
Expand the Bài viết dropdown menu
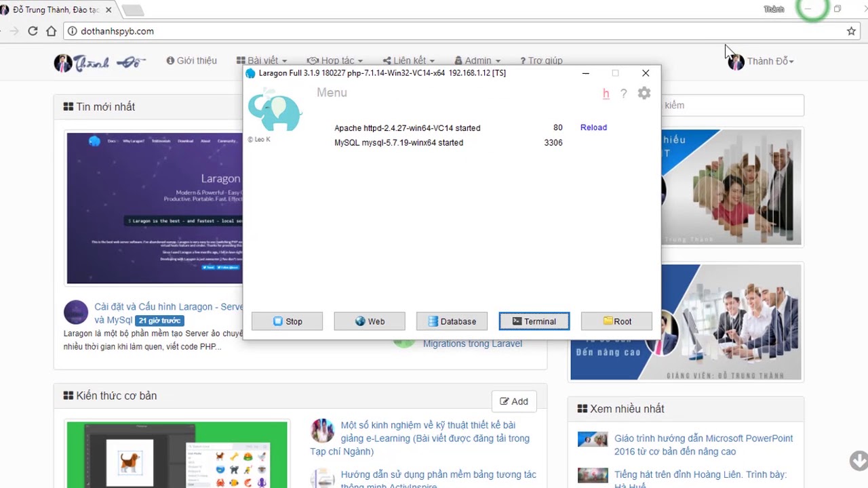(262, 61)
